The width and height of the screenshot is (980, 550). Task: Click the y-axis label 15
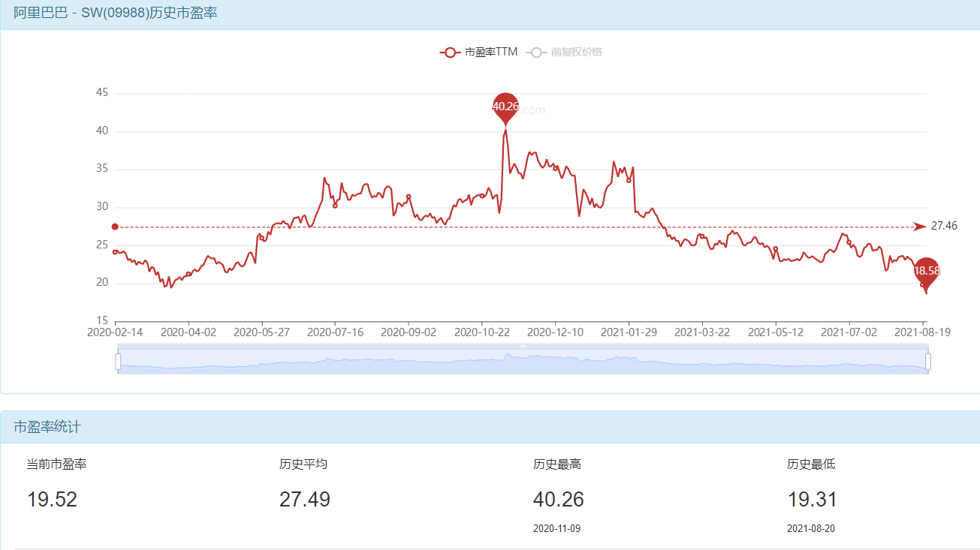[x=101, y=320]
